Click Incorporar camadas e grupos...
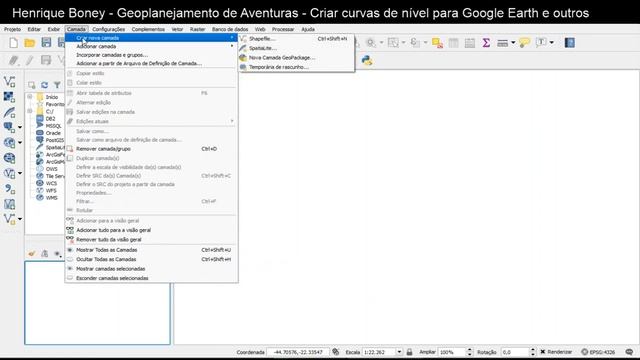 151,55
